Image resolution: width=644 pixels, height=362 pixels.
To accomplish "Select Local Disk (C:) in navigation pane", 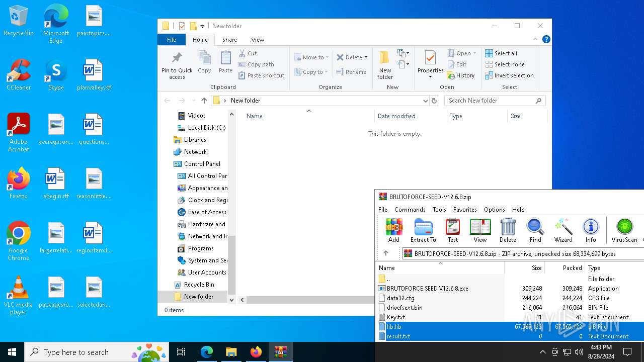I will 202,128.
